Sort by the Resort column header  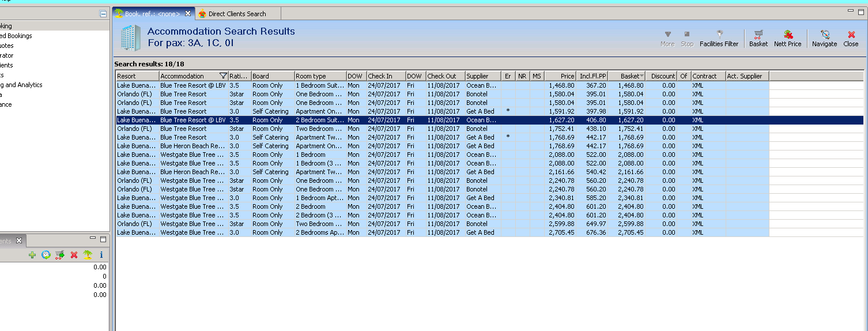[x=137, y=76]
